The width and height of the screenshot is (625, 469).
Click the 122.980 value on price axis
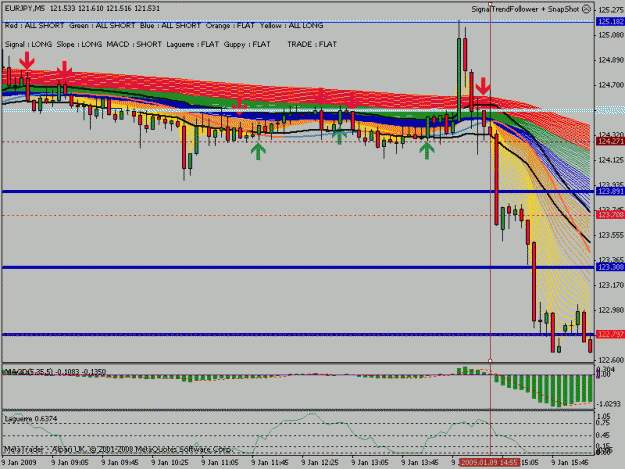coord(611,310)
